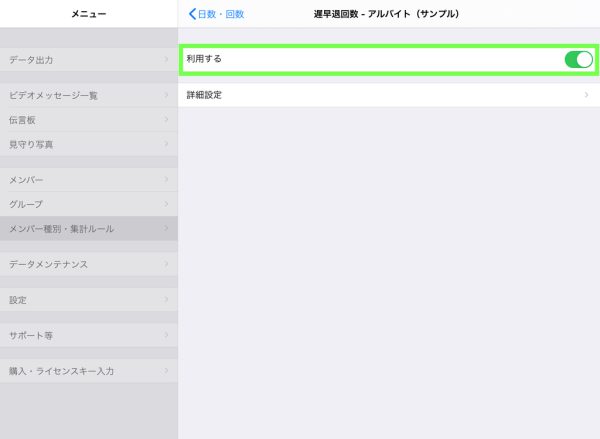
Task: Click the 利用する label text
Action: coord(204,59)
